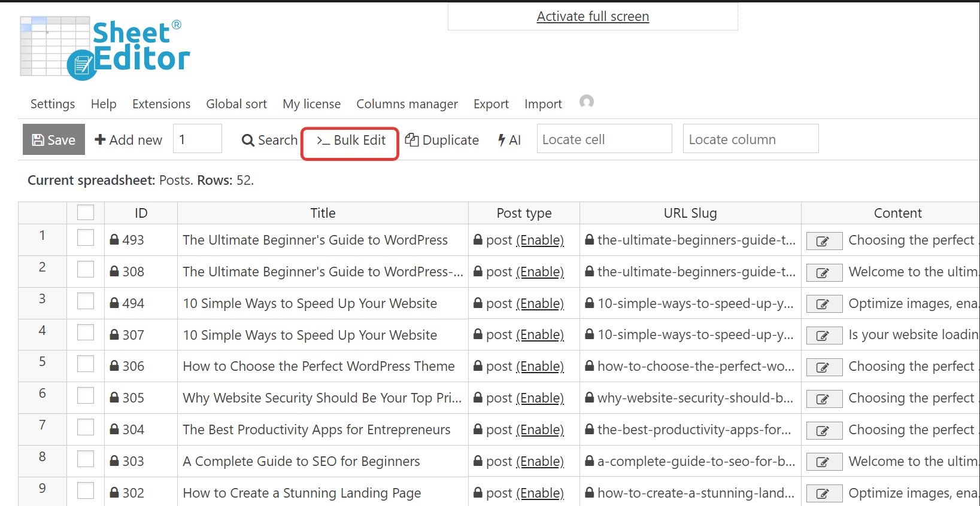Open content editor for row 305
This screenshot has height=506, width=980.
[824, 399]
